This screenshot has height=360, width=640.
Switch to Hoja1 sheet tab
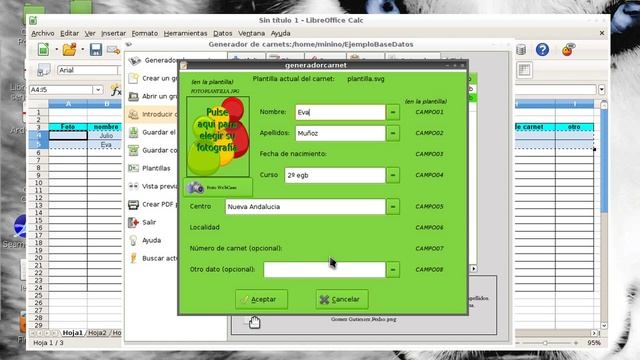click(x=72, y=333)
